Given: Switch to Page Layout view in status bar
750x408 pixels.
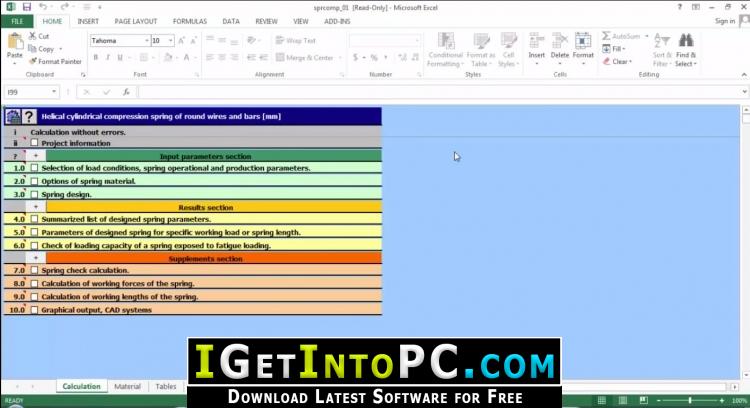Looking at the screenshot, I should [622, 400].
